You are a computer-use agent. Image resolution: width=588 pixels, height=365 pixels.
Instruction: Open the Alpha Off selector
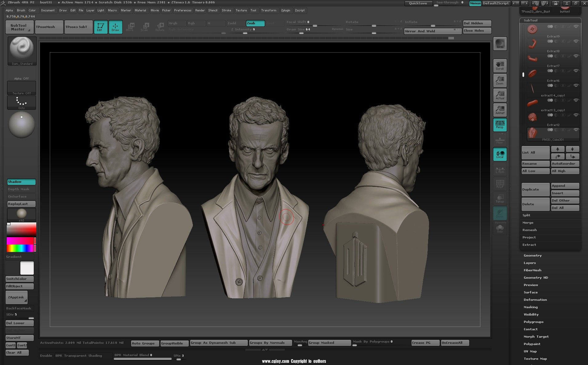22,74
